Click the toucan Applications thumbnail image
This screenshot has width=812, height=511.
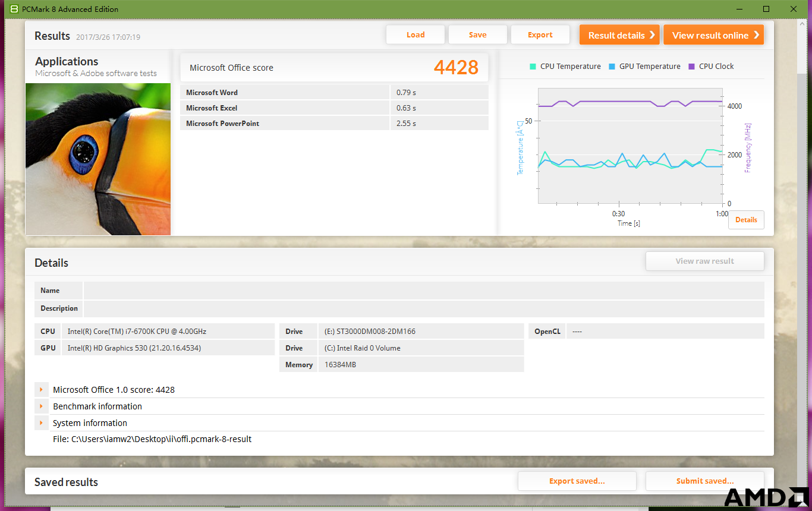click(x=98, y=159)
